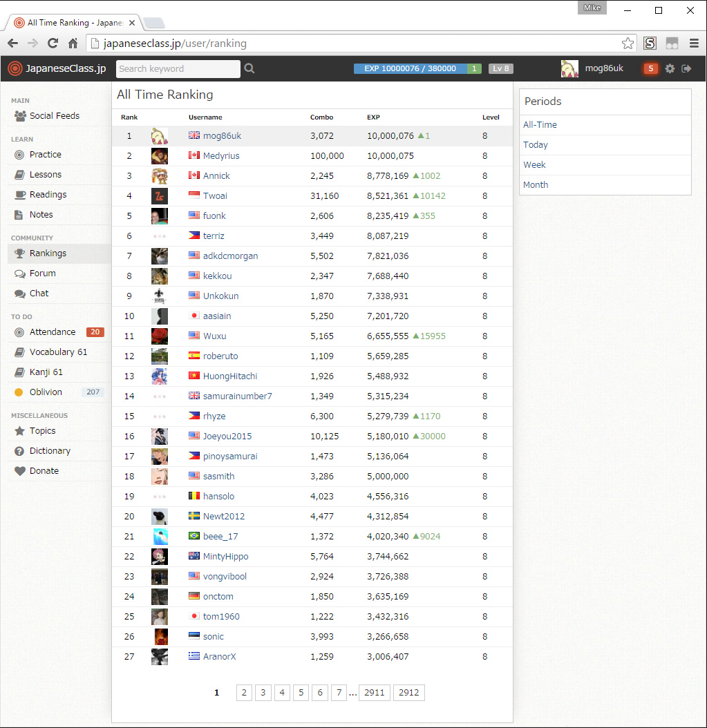Open Chrome hamburger menu

tap(694, 44)
